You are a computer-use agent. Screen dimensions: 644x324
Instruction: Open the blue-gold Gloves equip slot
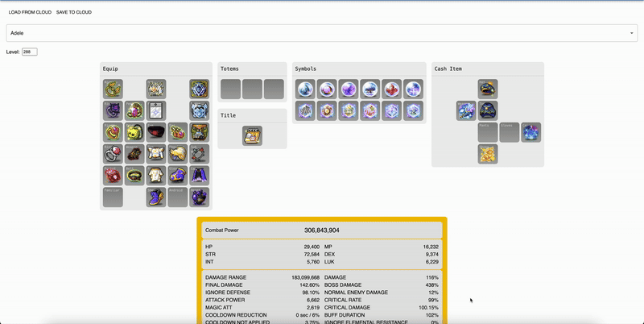178,176
